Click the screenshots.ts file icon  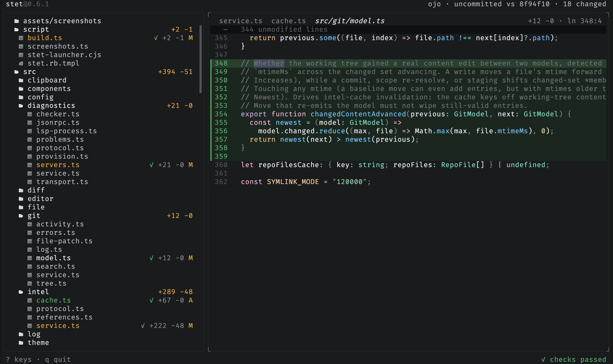[x=21, y=47]
